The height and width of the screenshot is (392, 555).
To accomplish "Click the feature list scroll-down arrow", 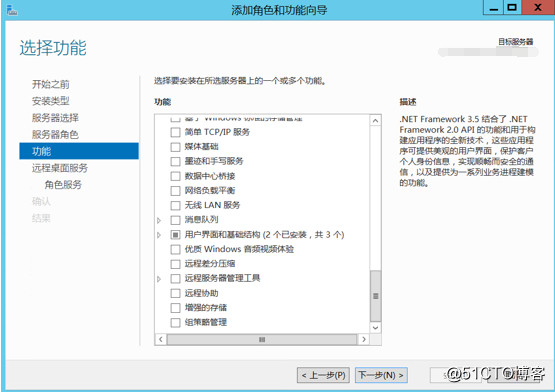I will click(x=376, y=328).
